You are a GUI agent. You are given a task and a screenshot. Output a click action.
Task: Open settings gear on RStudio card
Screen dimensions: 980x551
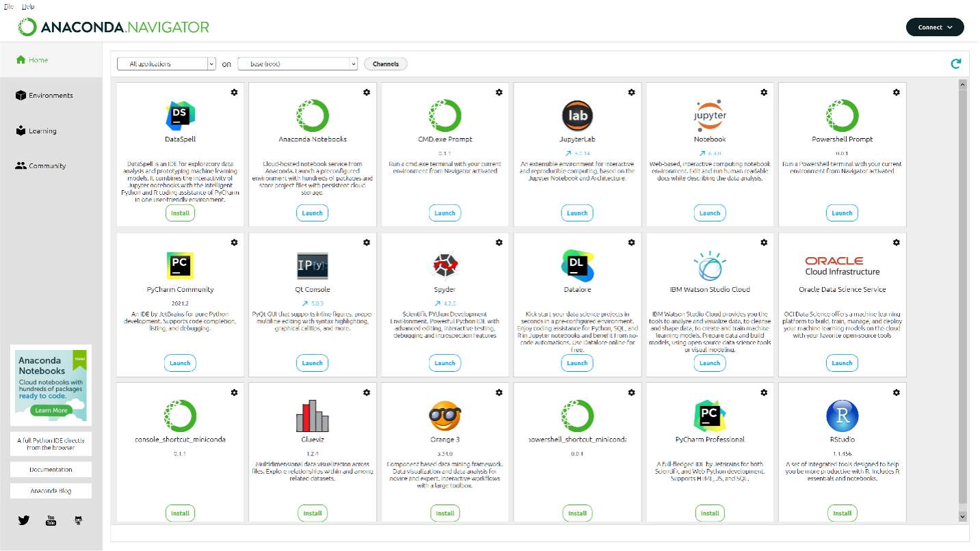pos(897,392)
